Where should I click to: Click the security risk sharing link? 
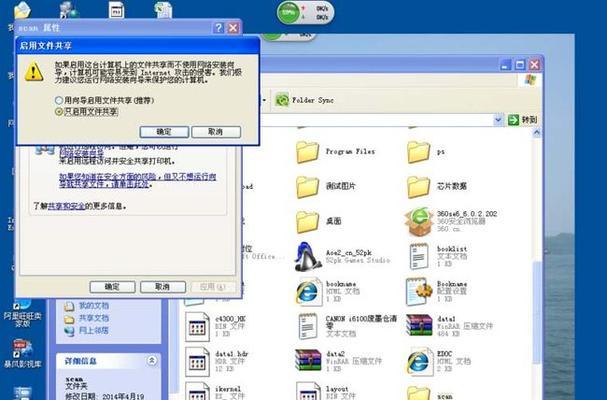point(137,180)
